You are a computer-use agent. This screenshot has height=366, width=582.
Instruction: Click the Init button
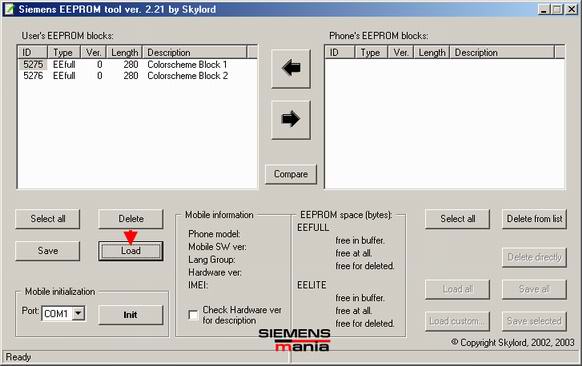coord(131,315)
